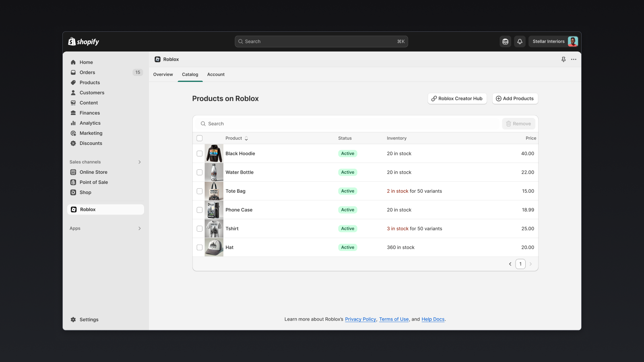The width and height of the screenshot is (644, 362).
Task: Open the Roblox Creator Hub button
Action: pyautogui.click(x=457, y=99)
